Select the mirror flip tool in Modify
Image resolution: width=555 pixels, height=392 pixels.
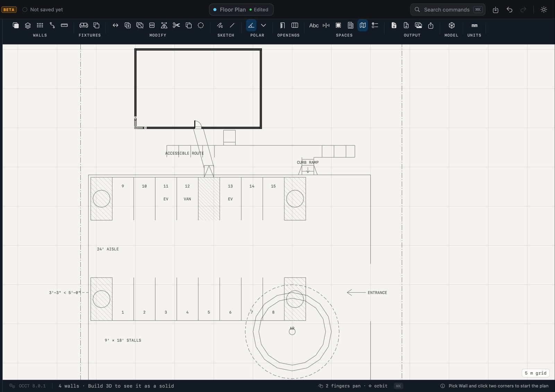click(x=164, y=25)
